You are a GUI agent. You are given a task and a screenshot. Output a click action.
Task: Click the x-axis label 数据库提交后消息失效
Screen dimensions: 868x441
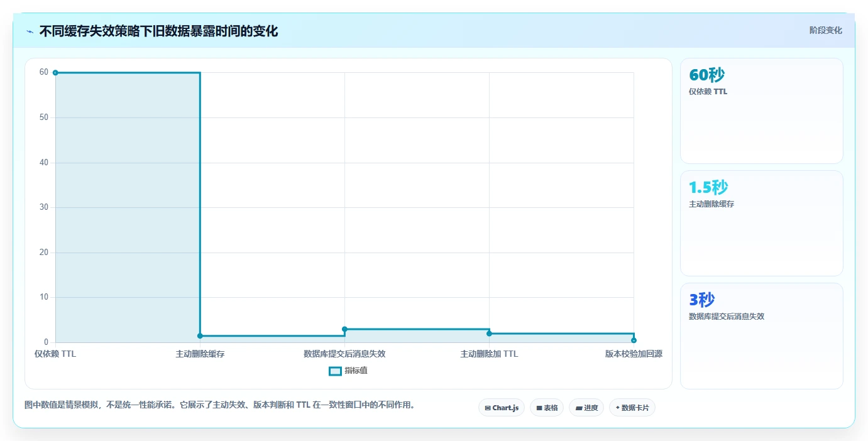344,354
